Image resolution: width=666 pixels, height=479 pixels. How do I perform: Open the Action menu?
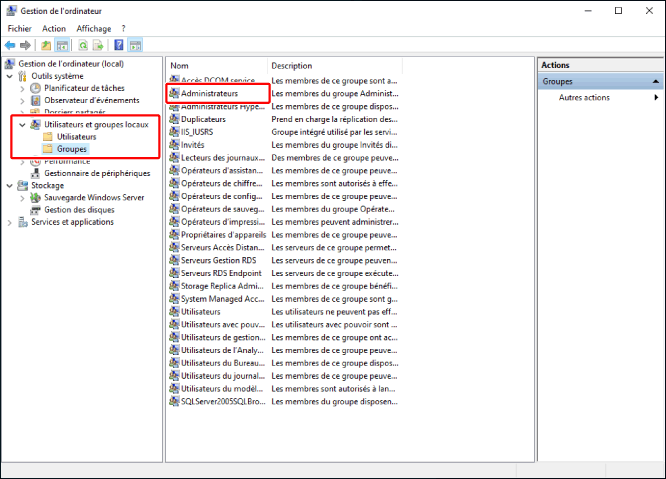coord(54,29)
